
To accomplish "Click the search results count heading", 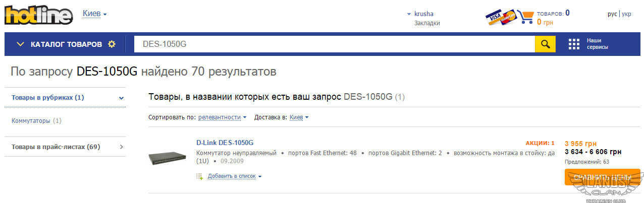I will point(143,72).
